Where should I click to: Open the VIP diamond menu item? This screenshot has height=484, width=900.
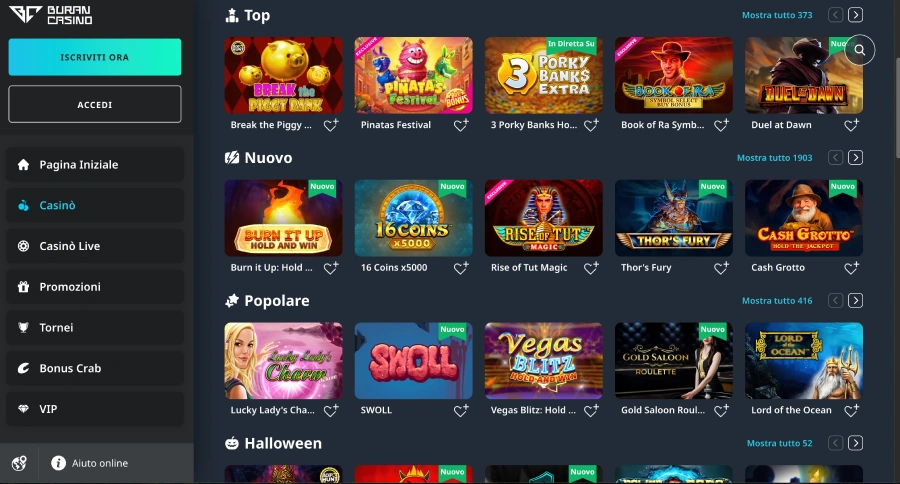coord(95,409)
